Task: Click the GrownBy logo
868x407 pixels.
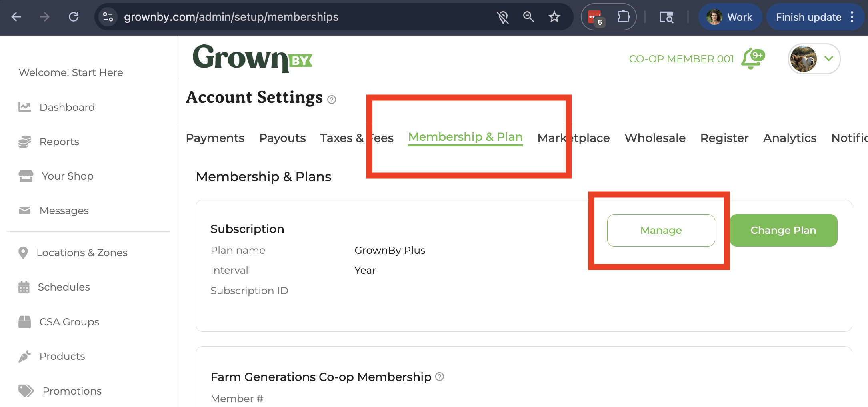Action: coord(252,58)
